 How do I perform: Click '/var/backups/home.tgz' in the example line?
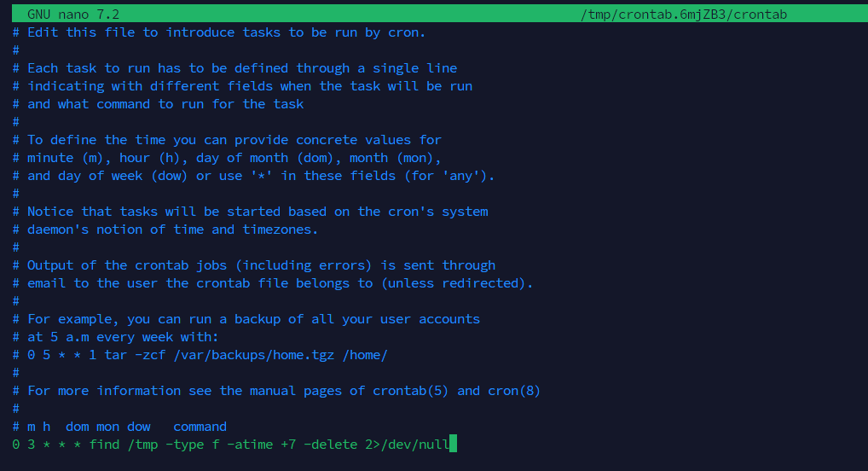pos(254,355)
